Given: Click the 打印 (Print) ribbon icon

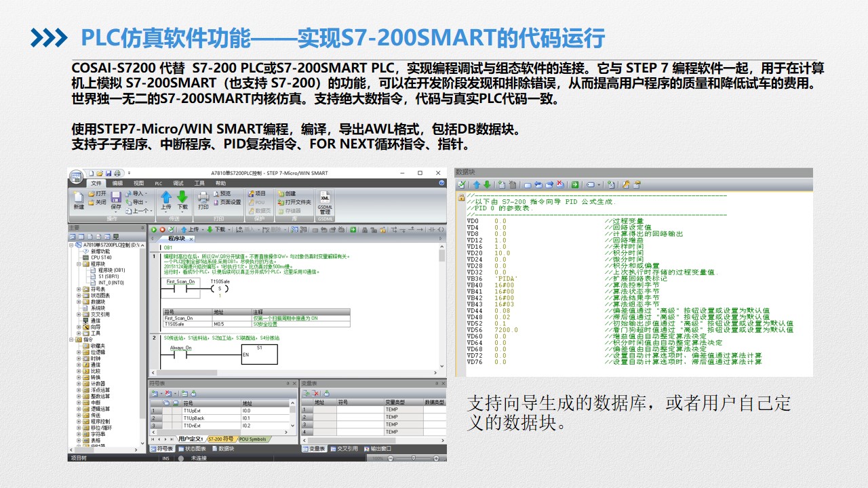Looking at the screenshot, I should click(203, 200).
